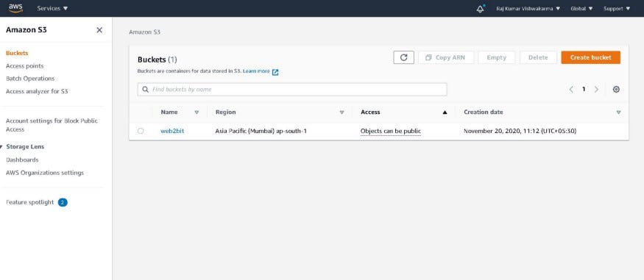
Task: Sort by Region column arrow
Action: click(342, 112)
